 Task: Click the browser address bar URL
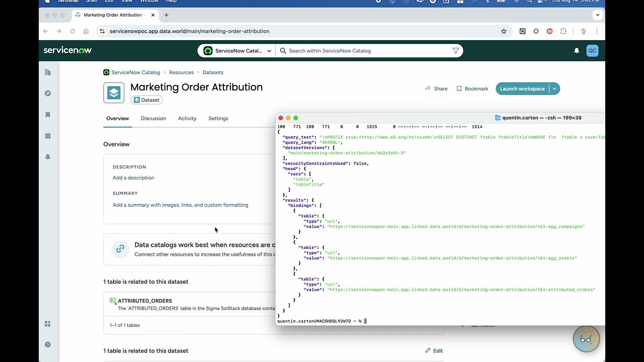pyautogui.click(x=189, y=31)
